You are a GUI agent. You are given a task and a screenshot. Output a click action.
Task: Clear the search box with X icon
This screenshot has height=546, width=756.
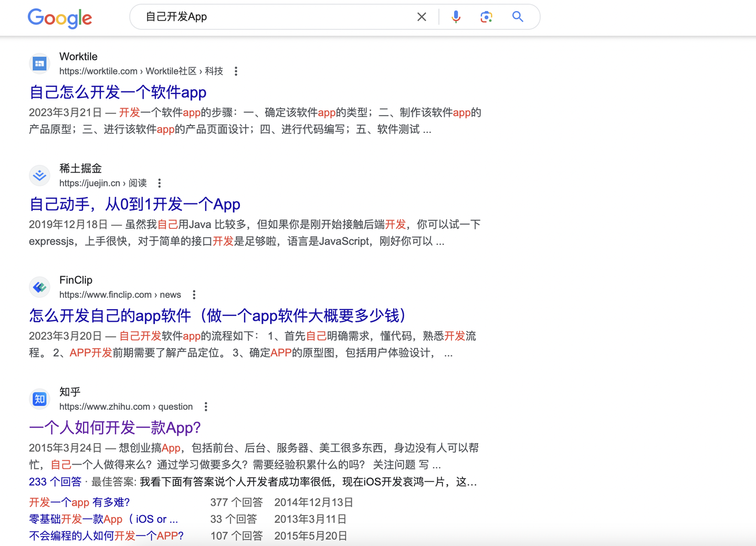coord(422,17)
